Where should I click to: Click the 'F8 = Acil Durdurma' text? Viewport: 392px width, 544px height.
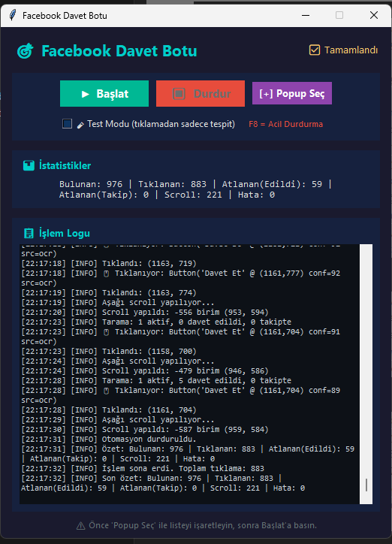click(x=285, y=124)
